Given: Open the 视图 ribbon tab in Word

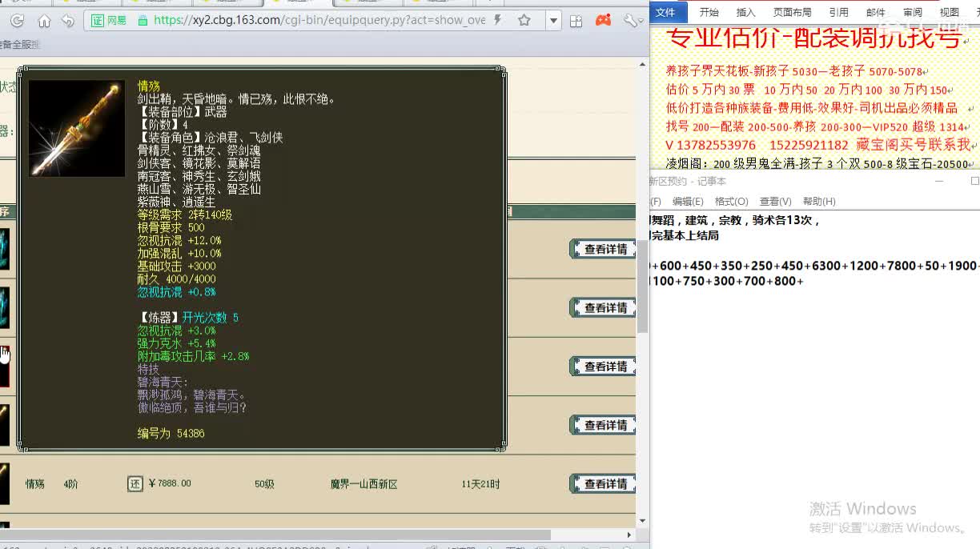Looking at the screenshot, I should (x=949, y=12).
